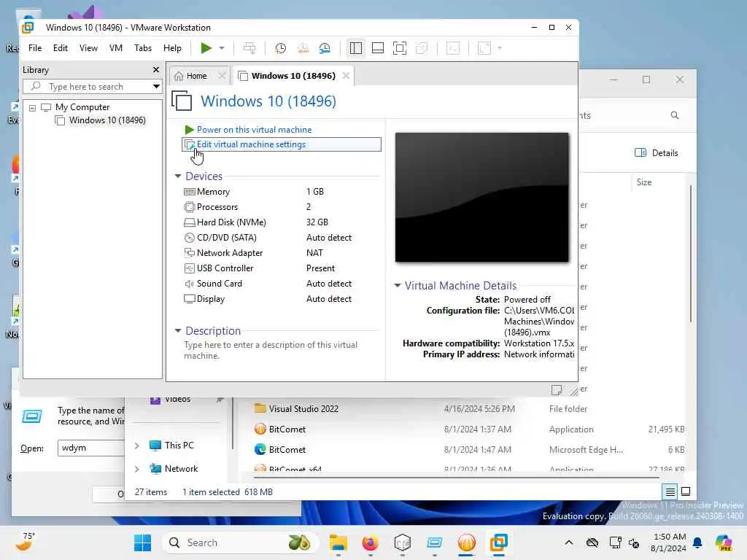Click the green Power On toolbar button
The image size is (747, 560).
coord(206,48)
